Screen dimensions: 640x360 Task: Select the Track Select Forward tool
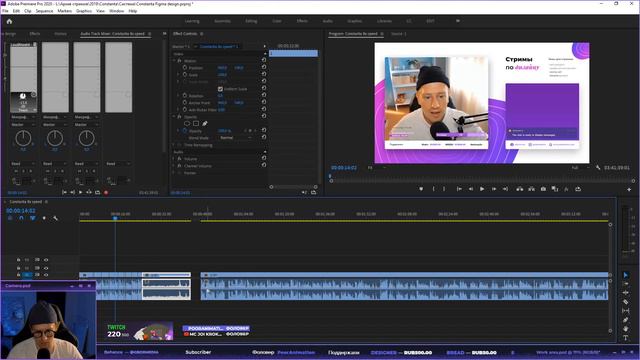tap(625, 284)
